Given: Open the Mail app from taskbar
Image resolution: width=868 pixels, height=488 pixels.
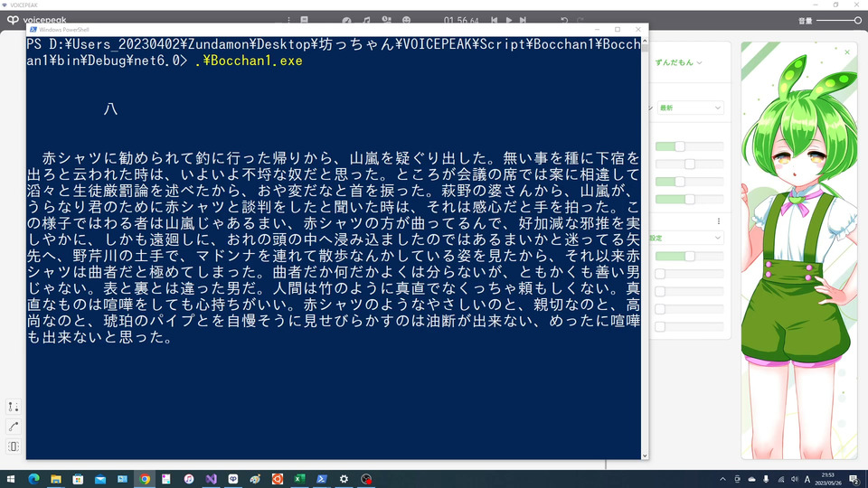Looking at the screenshot, I should point(100,479).
